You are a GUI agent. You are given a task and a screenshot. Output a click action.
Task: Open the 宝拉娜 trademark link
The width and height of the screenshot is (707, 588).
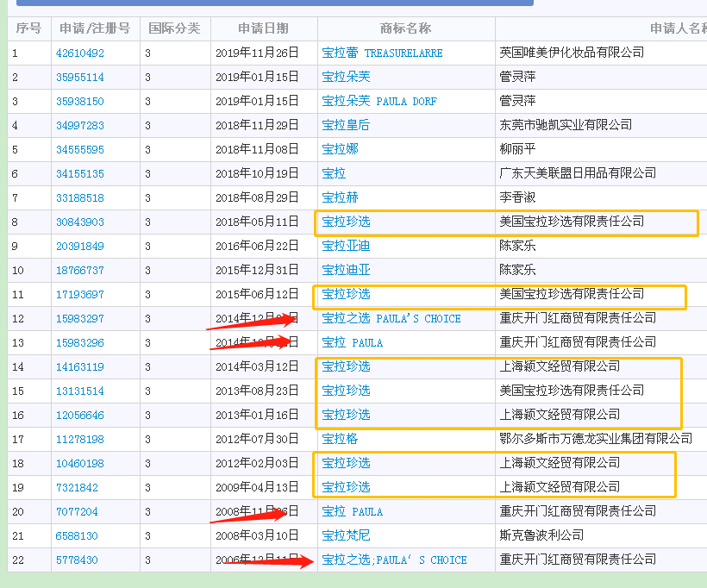coord(339,149)
